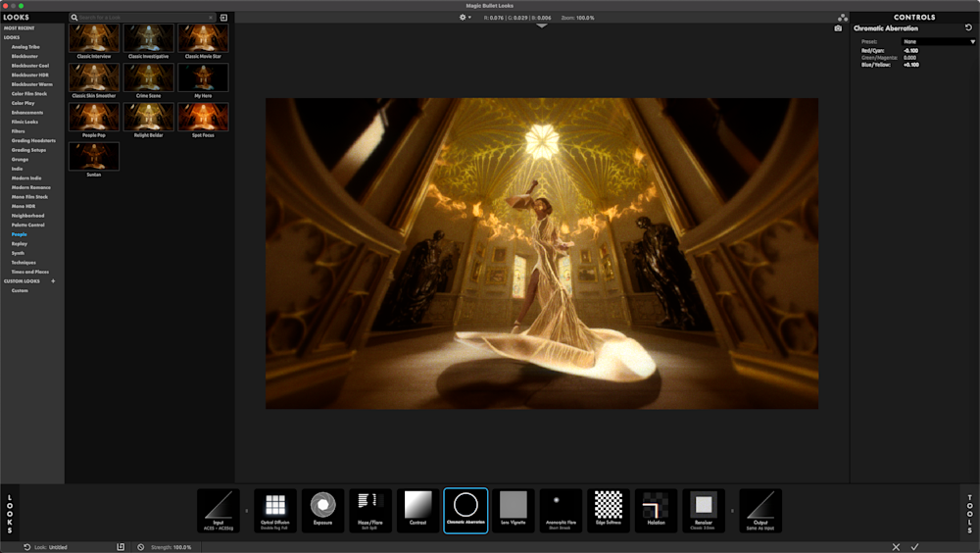Click the Exposure tool in the chain
The height and width of the screenshot is (553, 980).
tap(322, 510)
